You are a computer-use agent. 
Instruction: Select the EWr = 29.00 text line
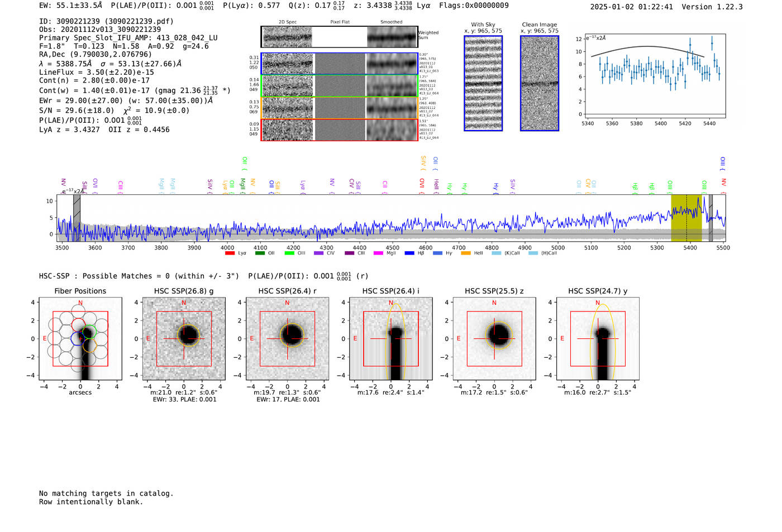pos(126,100)
